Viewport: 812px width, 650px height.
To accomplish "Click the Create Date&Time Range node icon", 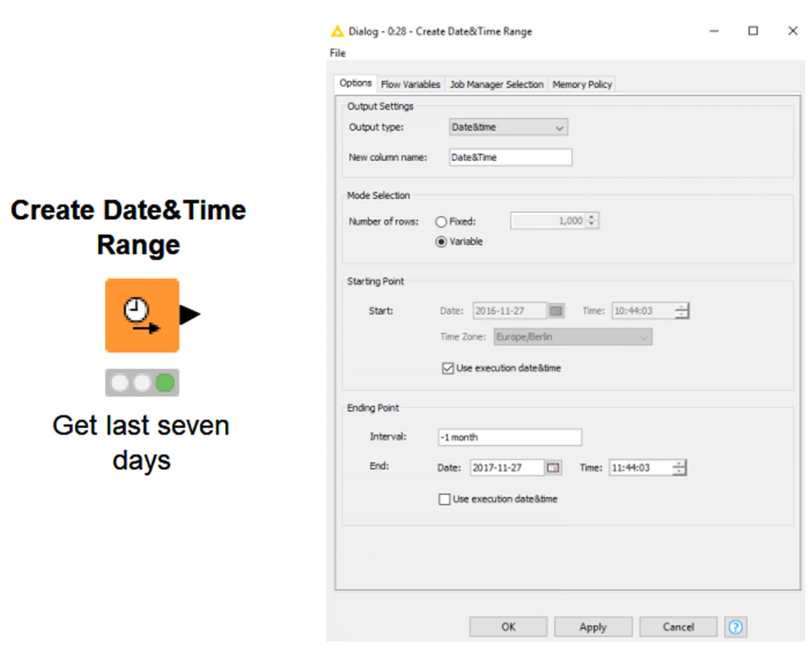I will [x=142, y=315].
